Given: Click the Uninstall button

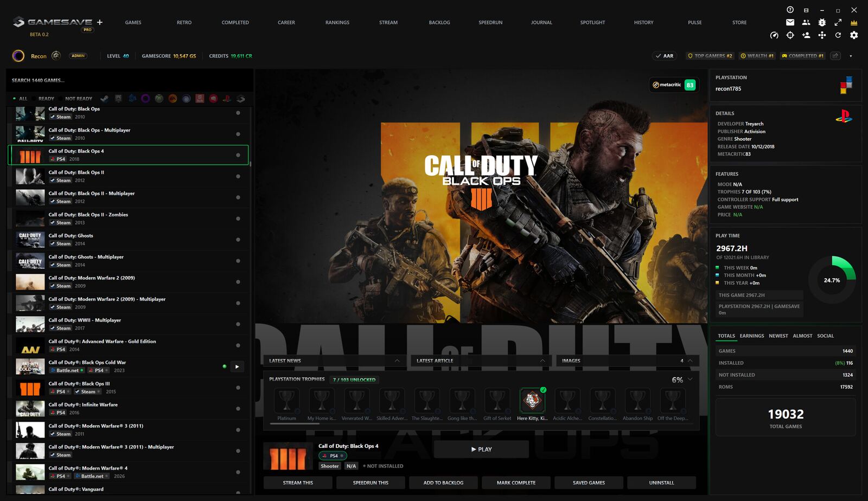Looking at the screenshot, I should (661, 483).
